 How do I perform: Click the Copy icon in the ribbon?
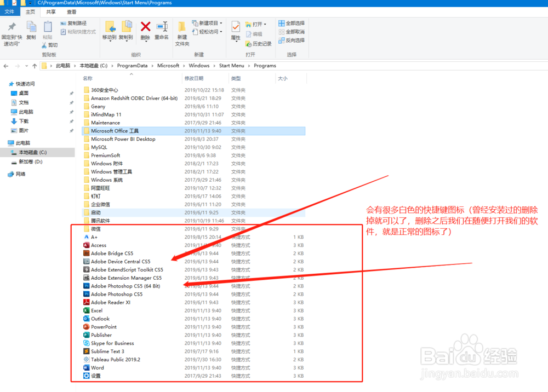(31, 27)
